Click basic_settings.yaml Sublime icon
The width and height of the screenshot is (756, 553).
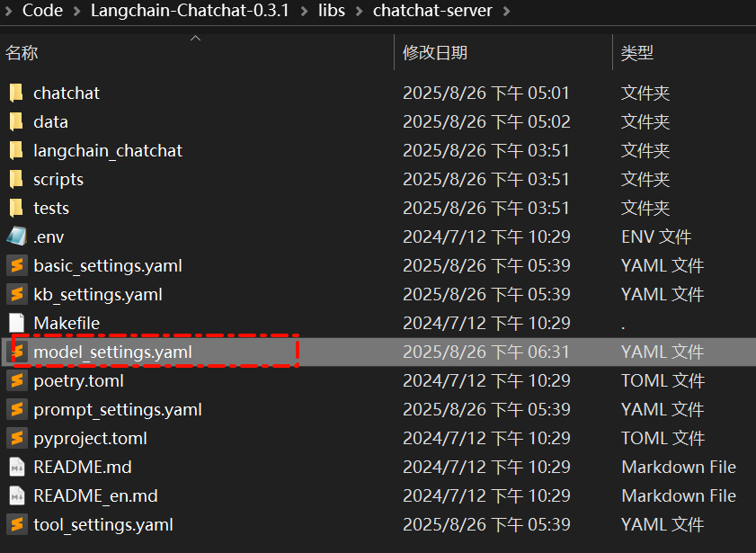17,265
